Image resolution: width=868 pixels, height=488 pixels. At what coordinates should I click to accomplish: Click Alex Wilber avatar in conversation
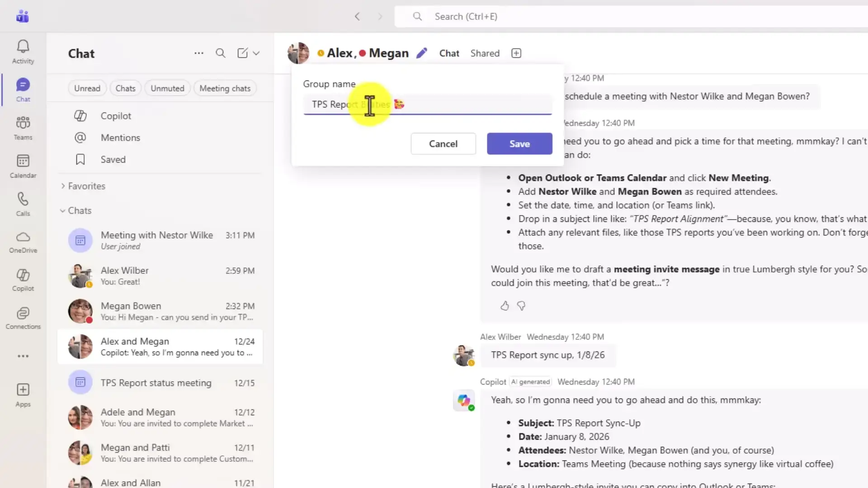[x=464, y=355]
